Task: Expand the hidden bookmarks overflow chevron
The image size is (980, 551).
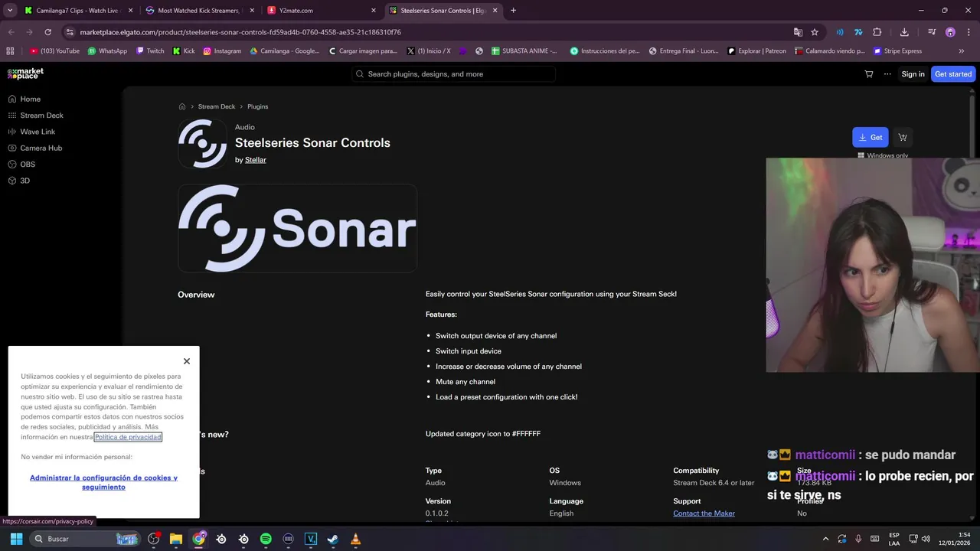Action: pos(962,51)
